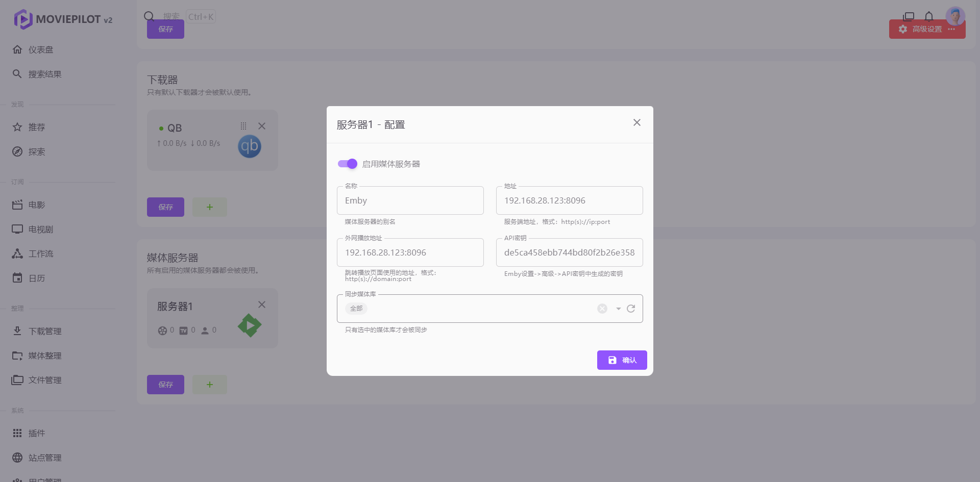
Task: Open 仪表盘 in the sidebar
Action: 41,49
